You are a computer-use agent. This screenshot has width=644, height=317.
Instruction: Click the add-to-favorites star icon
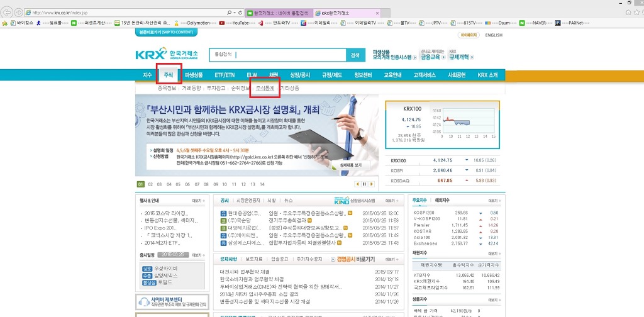click(x=4, y=23)
